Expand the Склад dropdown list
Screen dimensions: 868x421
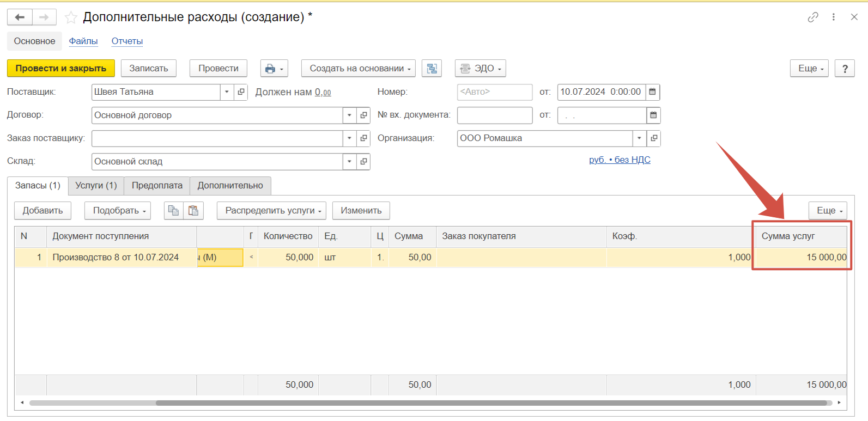350,162
